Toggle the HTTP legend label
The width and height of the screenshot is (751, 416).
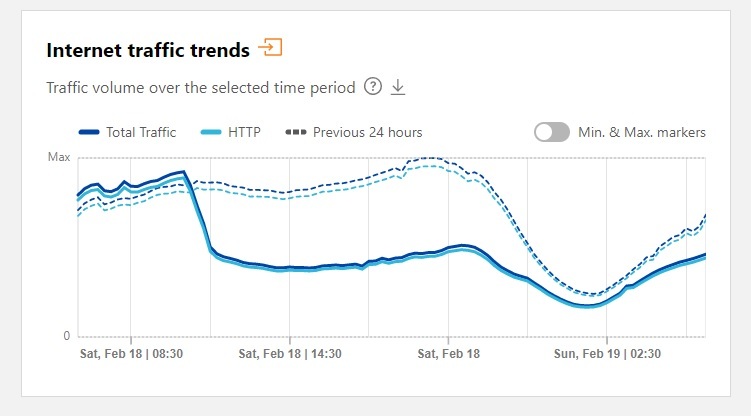tap(245, 132)
